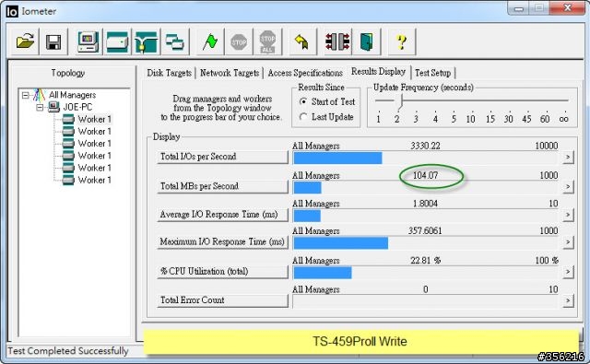Open arrow menu for Total MBs per Second
This screenshot has width=590, height=364.
pyautogui.click(x=568, y=186)
